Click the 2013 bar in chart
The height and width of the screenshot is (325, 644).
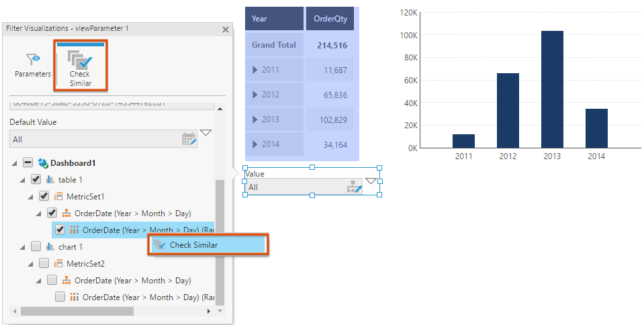tap(552, 89)
